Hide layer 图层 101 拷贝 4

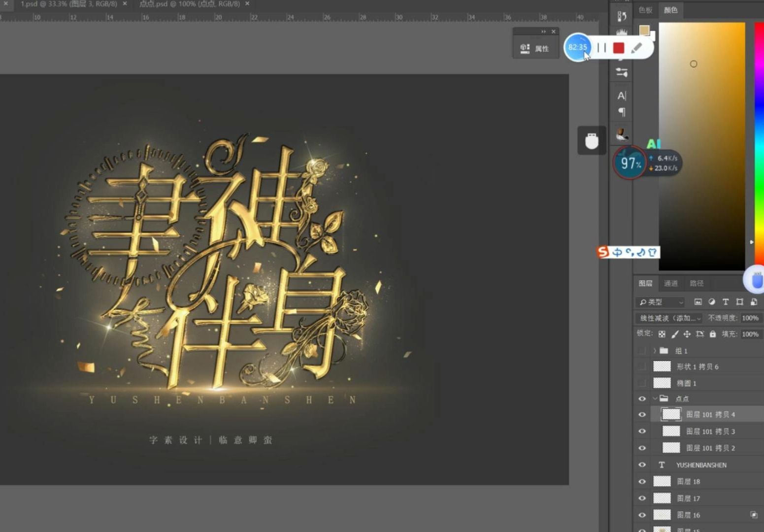(x=642, y=414)
